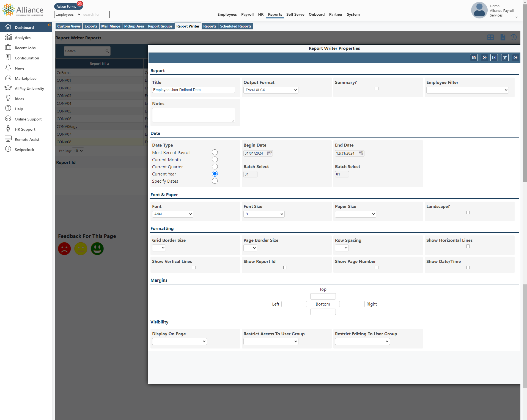This screenshot has width=527, height=420.
Task: Select Current Month radio button
Action: pyautogui.click(x=215, y=160)
